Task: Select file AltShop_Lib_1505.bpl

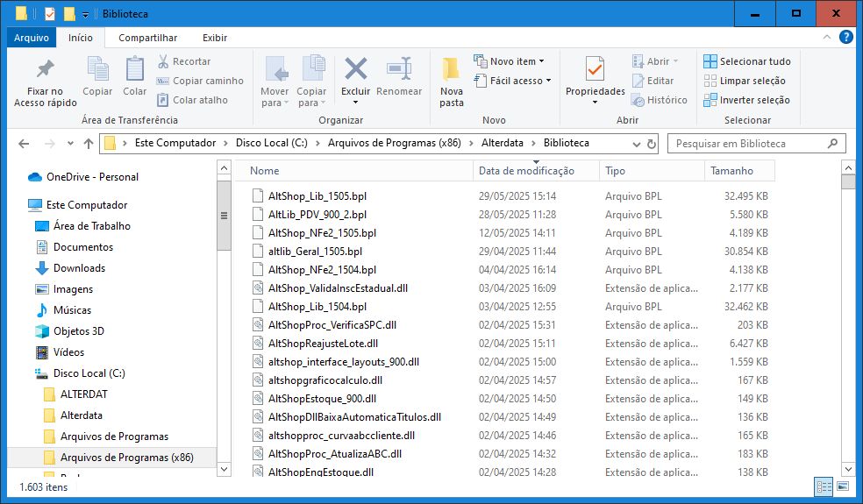Action: click(x=317, y=195)
